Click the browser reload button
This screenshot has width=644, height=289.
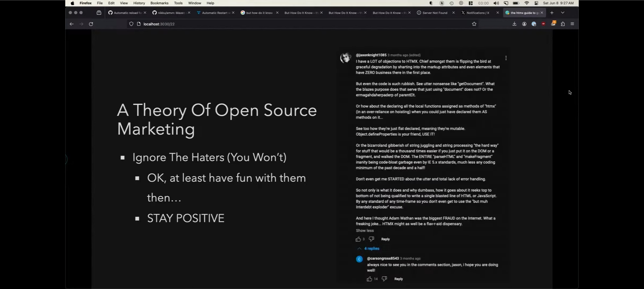[x=91, y=24]
